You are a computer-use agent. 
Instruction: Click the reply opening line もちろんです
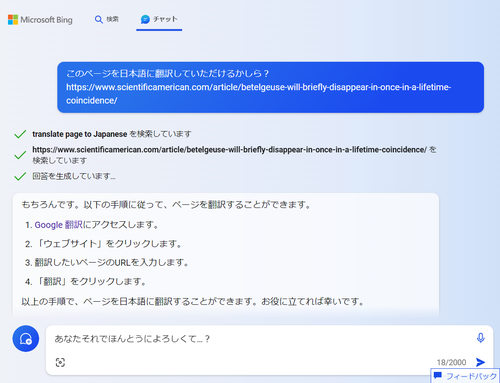click(166, 204)
